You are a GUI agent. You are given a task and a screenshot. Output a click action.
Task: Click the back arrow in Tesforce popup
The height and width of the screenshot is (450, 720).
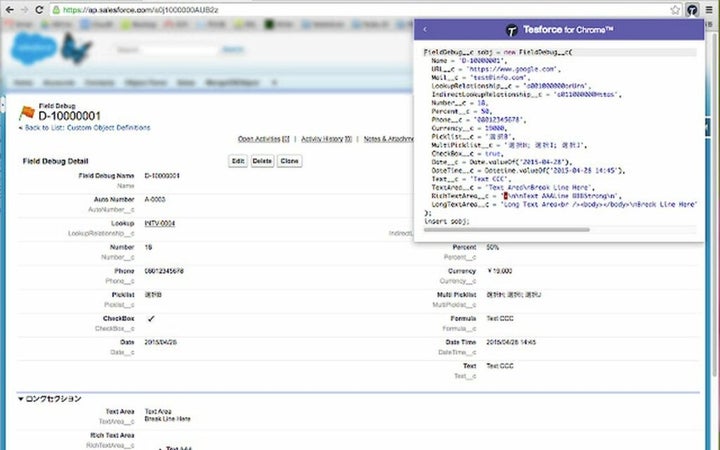click(x=424, y=30)
